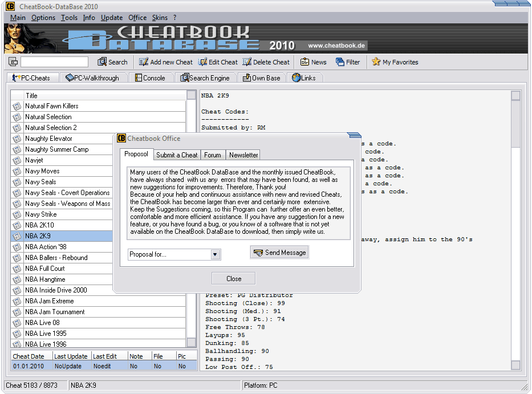Click the Filter toolbar icon
532x394 pixels.
[340, 62]
